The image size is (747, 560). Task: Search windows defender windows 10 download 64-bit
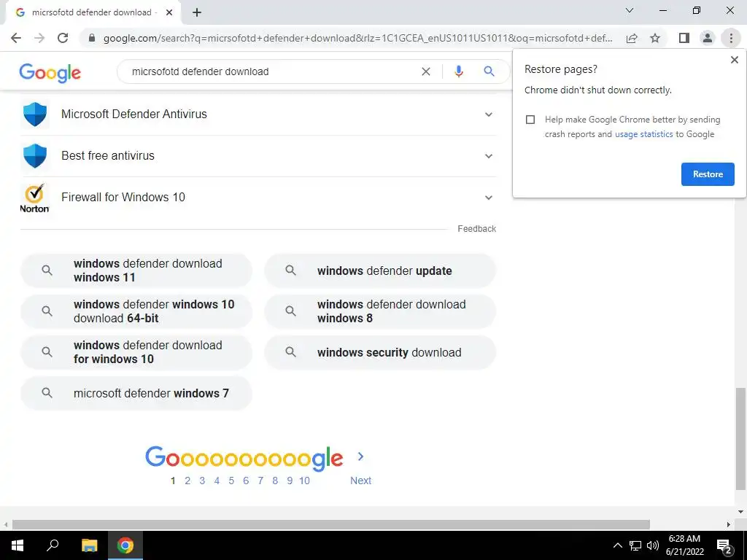(136, 311)
